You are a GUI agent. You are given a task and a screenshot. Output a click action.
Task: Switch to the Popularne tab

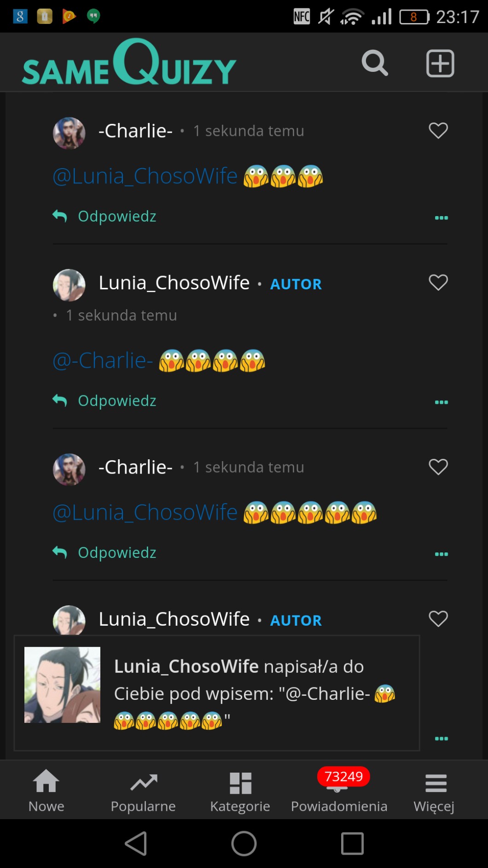(x=143, y=791)
